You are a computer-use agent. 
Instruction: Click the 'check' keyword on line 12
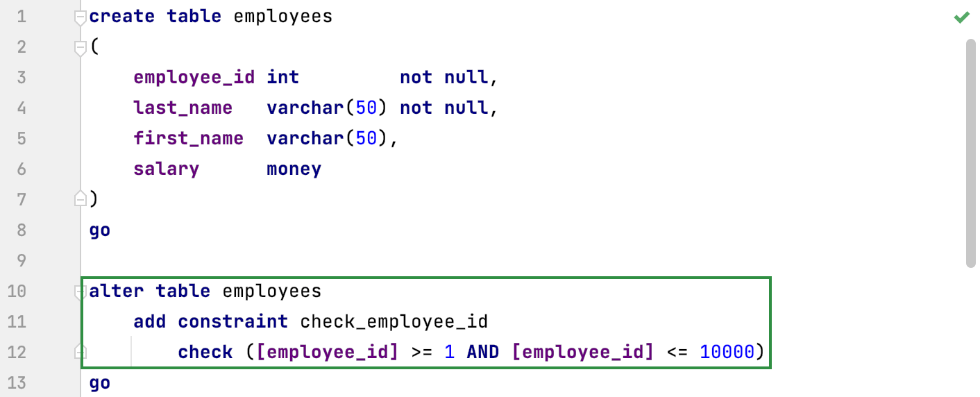tap(205, 352)
